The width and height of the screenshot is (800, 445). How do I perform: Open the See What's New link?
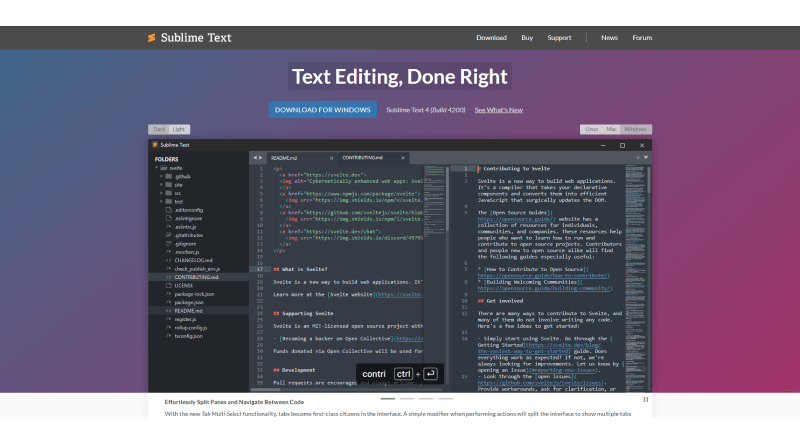[498, 110]
